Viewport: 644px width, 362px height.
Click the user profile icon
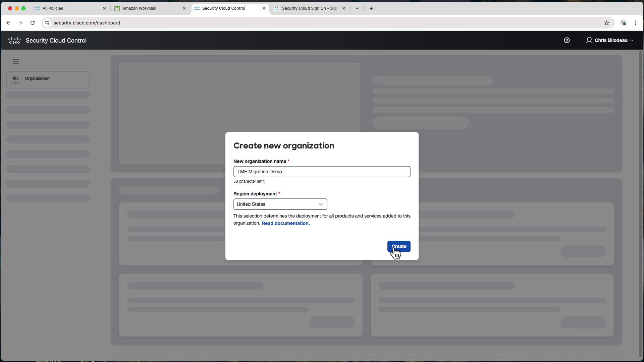589,40
